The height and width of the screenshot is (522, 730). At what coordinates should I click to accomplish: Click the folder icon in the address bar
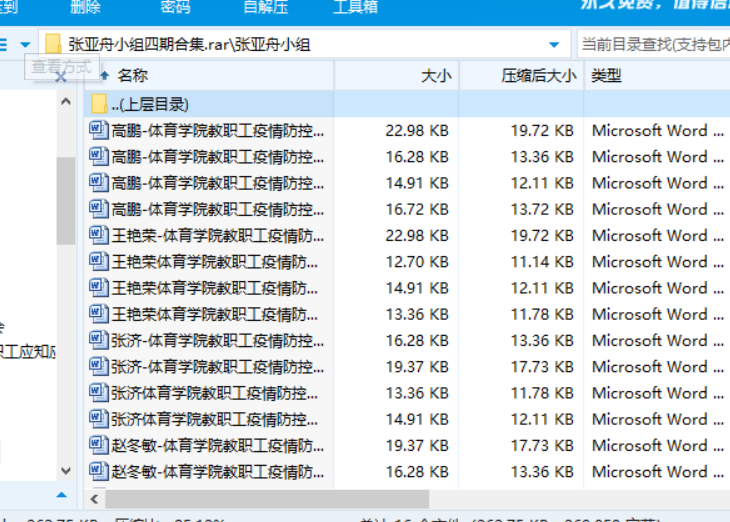point(53,44)
